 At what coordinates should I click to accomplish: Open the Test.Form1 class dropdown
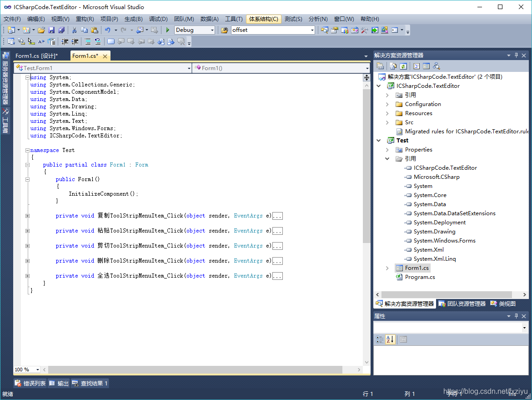(189, 68)
